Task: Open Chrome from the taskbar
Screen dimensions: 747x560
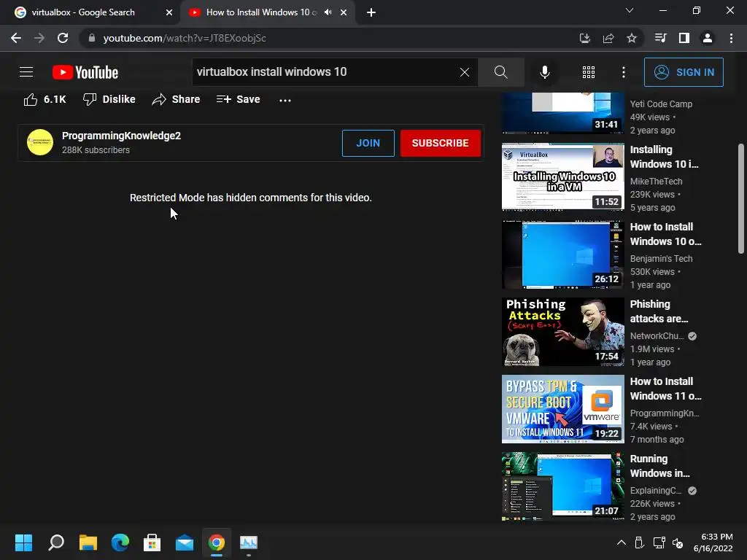Action: (216, 542)
